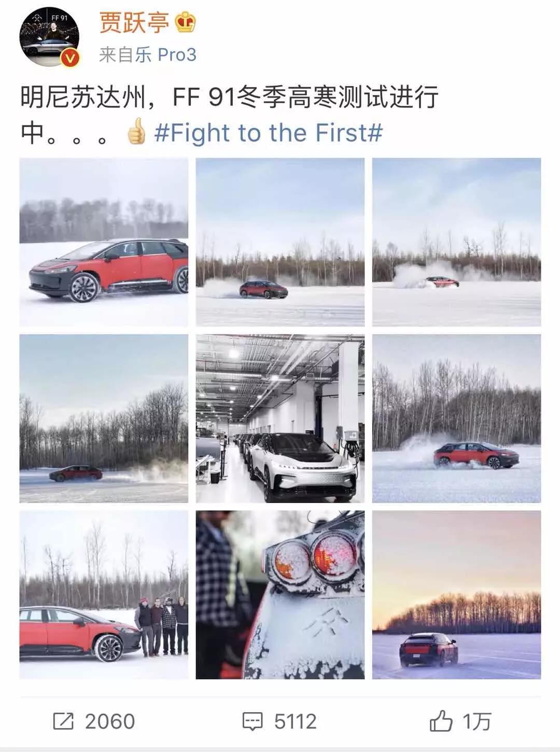Click the gold crown membership badge

coord(185,23)
